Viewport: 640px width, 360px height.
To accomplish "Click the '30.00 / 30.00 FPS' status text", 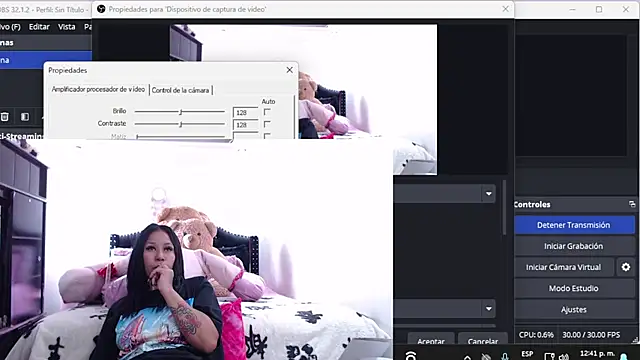I will (x=591, y=335).
